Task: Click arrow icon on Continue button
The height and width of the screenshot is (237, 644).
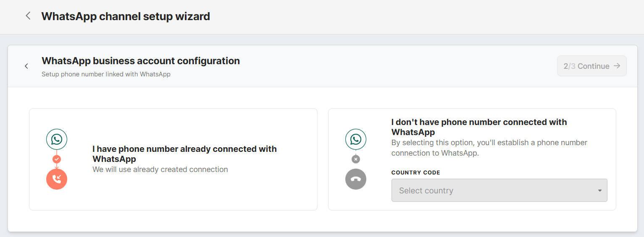Action: tap(617, 66)
